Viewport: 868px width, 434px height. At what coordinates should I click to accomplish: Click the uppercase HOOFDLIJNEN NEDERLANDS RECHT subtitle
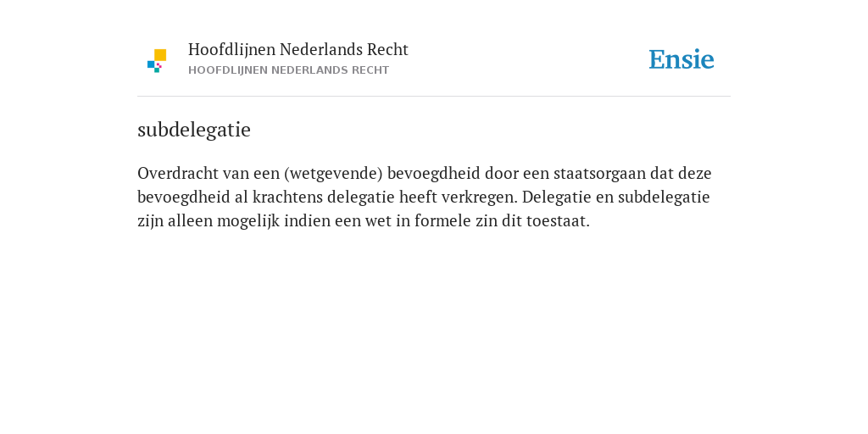pos(288,70)
